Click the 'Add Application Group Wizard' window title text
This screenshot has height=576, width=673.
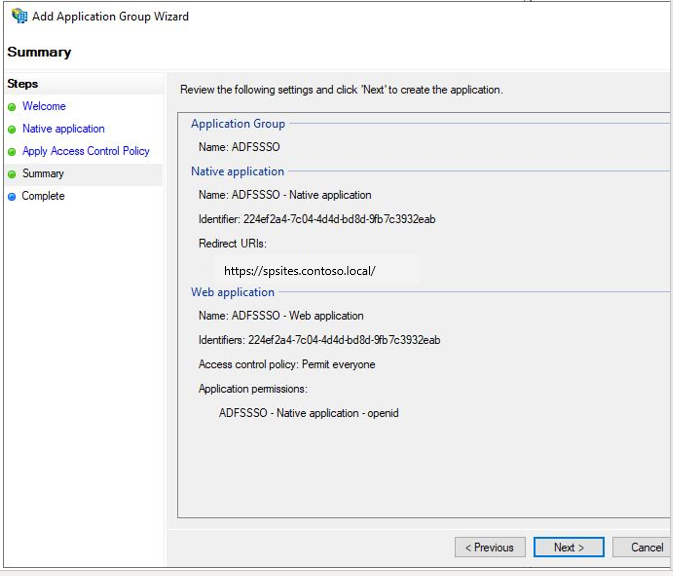point(110,17)
